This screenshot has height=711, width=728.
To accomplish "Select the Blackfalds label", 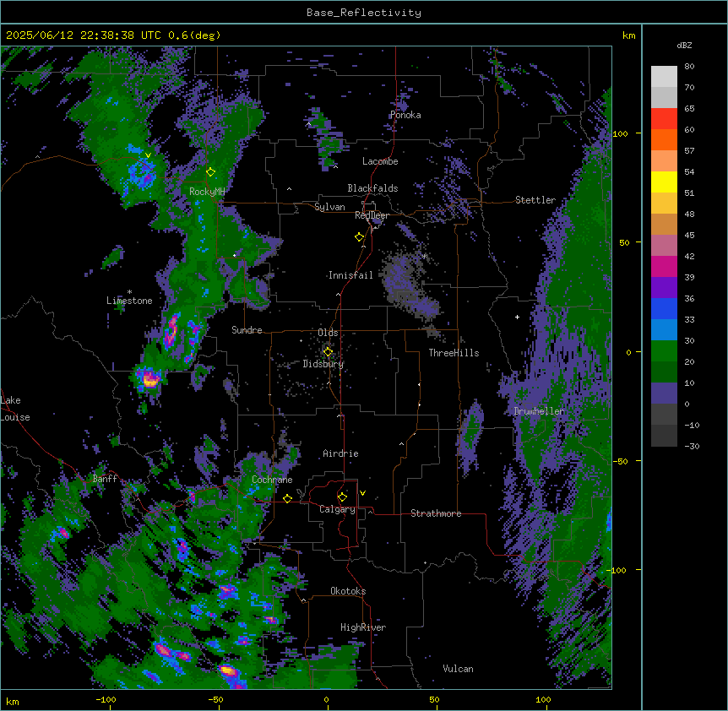I will (x=372, y=188).
